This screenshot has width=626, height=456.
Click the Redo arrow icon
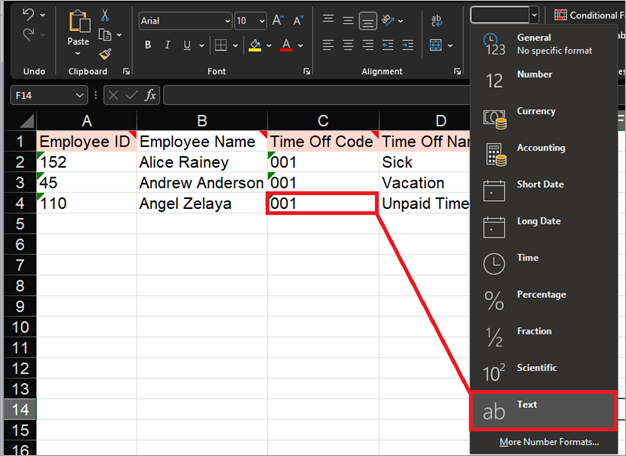tap(28, 34)
